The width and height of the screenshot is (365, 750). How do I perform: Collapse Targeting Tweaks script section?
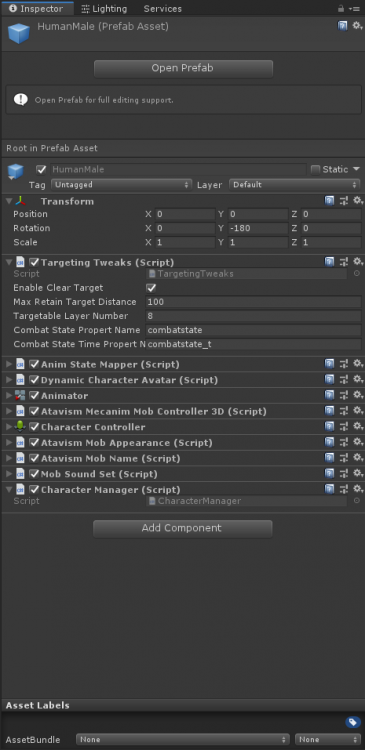coord(9,262)
